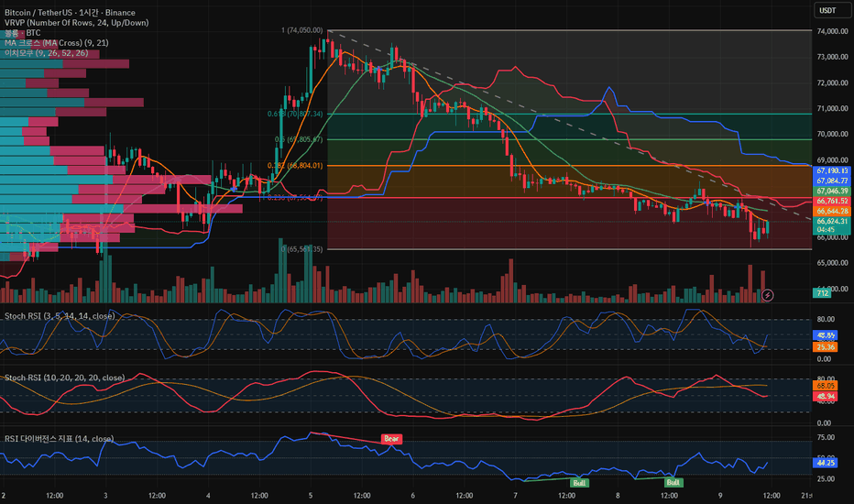Click the green 712 volume value tag
Viewport: 854px width, 504px height.
click(822, 293)
